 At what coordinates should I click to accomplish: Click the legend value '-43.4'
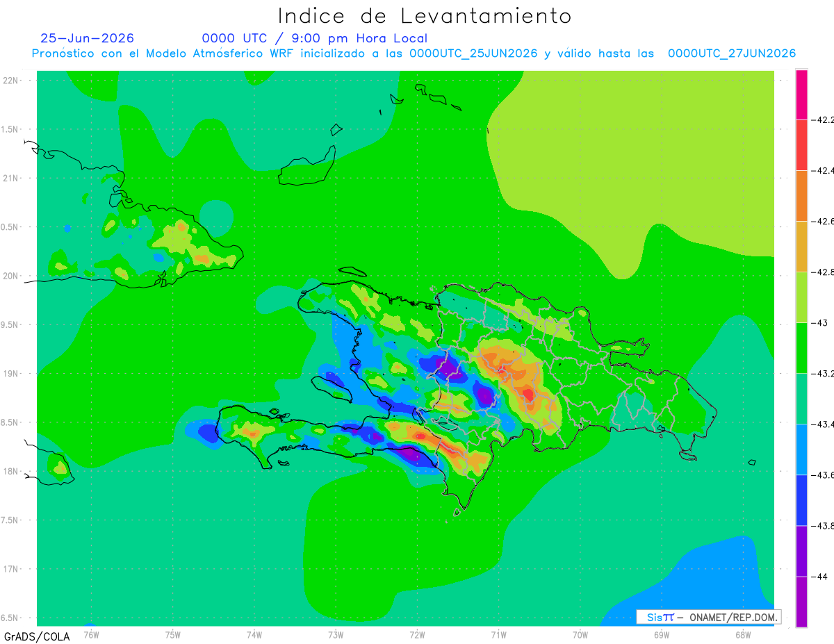pos(823,424)
